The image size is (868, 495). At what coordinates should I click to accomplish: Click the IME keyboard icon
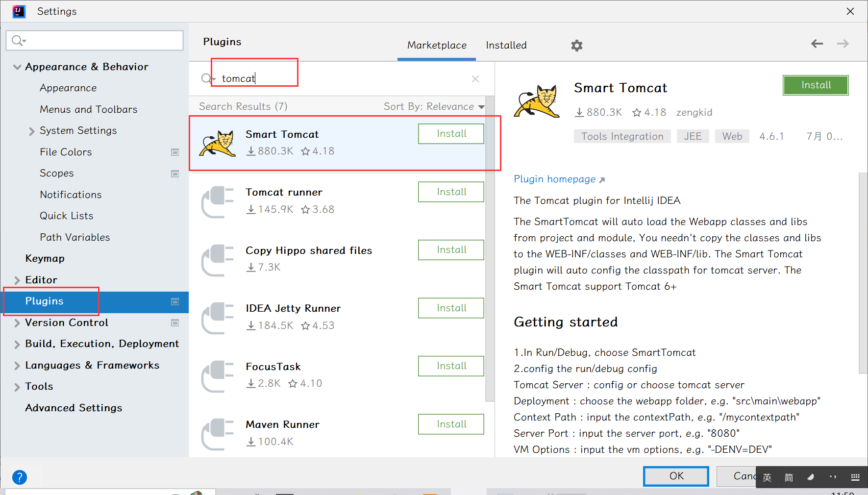pos(855,477)
